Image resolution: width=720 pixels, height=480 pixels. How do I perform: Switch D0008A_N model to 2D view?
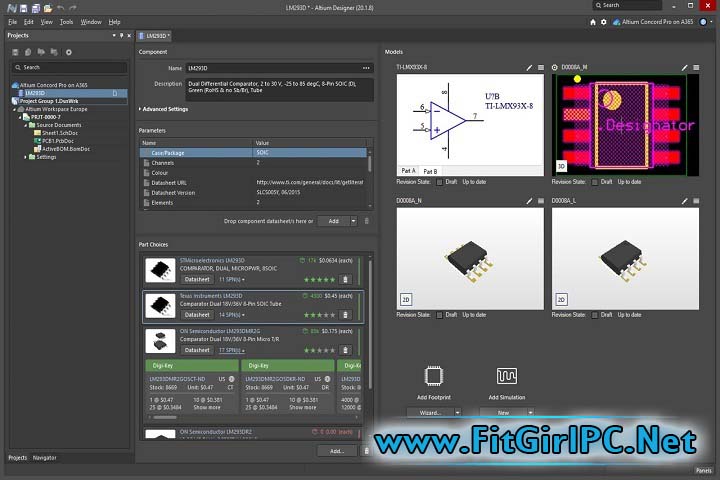click(x=405, y=299)
